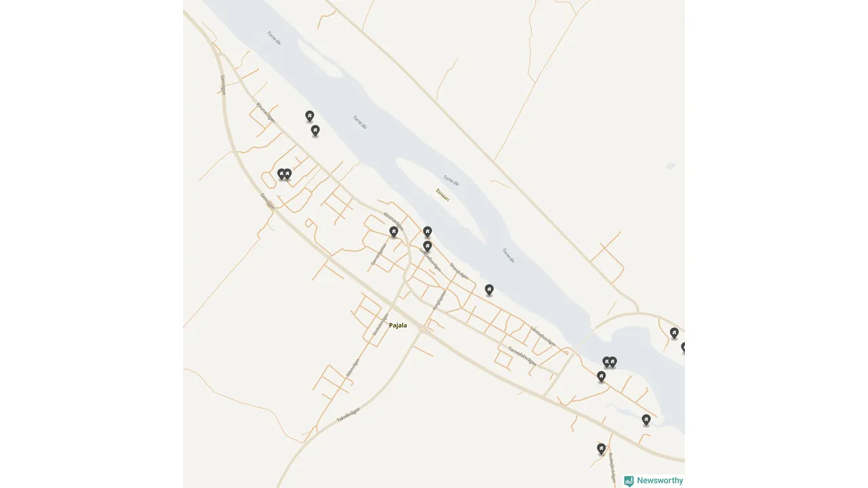Select the riverbank house marker above the Laestadiusvägen marker

coord(427,232)
